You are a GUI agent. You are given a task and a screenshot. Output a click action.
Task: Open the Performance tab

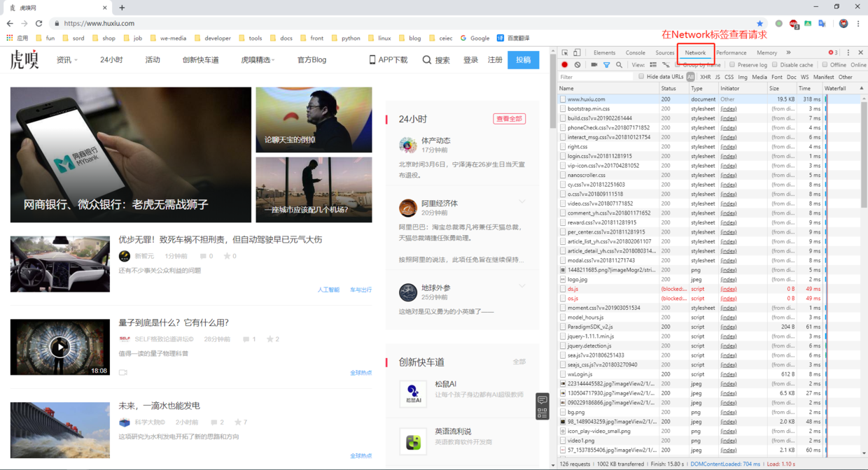coord(731,52)
